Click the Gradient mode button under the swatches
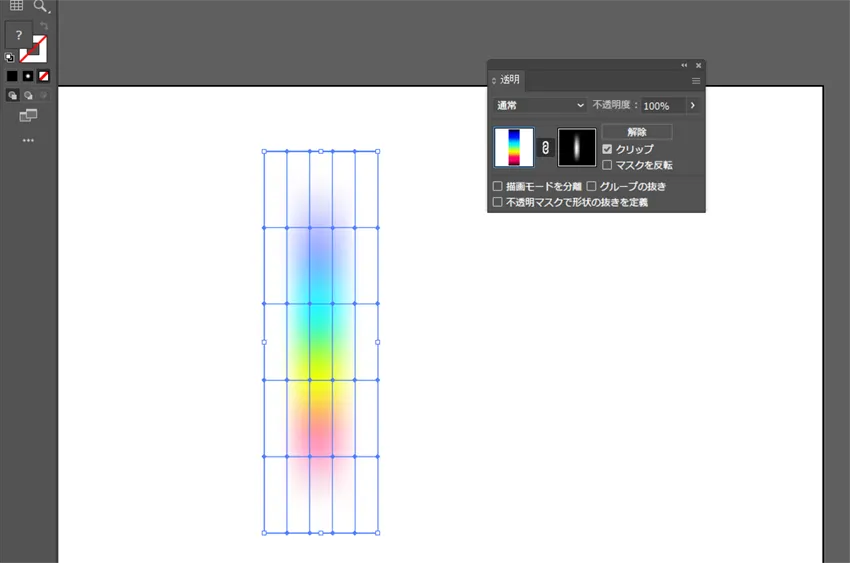Viewport: 850px width, 563px height. [27, 76]
